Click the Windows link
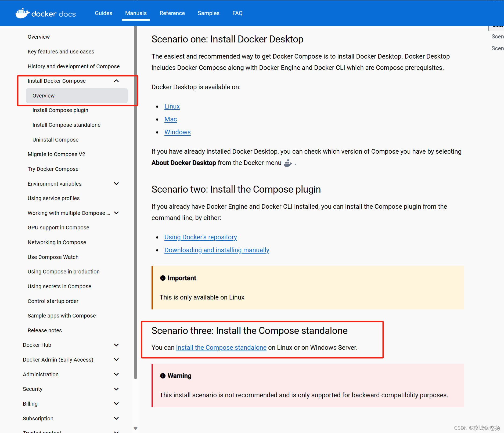The width and height of the screenshot is (504, 433). (177, 132)
